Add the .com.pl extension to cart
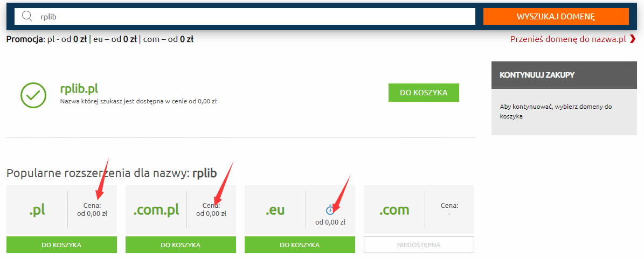Screen dimensions: 644x259 [181, 245]
